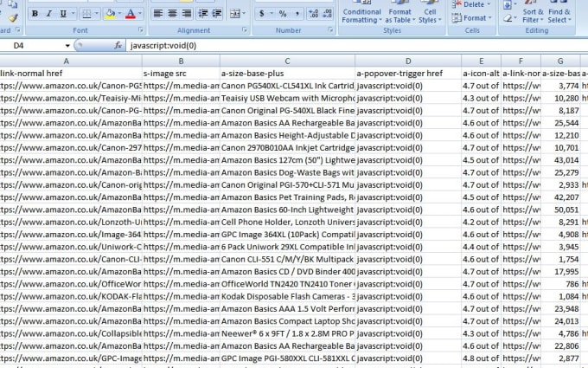Open Find & Select menu
588x368 pixels.
tap(559, 12)
